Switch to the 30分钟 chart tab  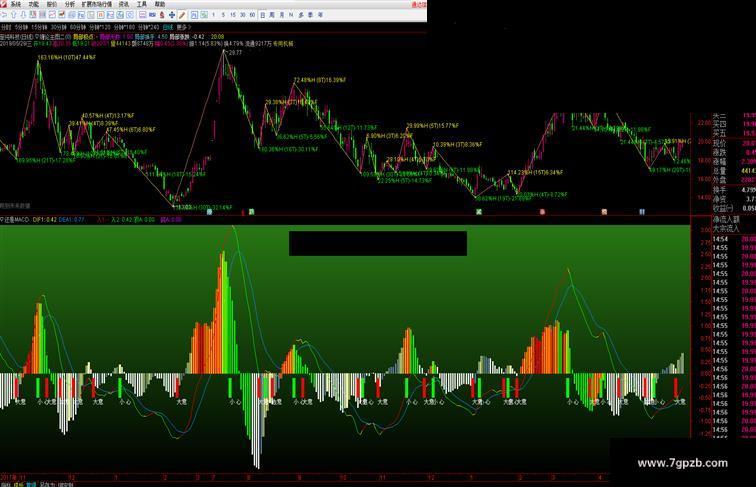[59, 27]
